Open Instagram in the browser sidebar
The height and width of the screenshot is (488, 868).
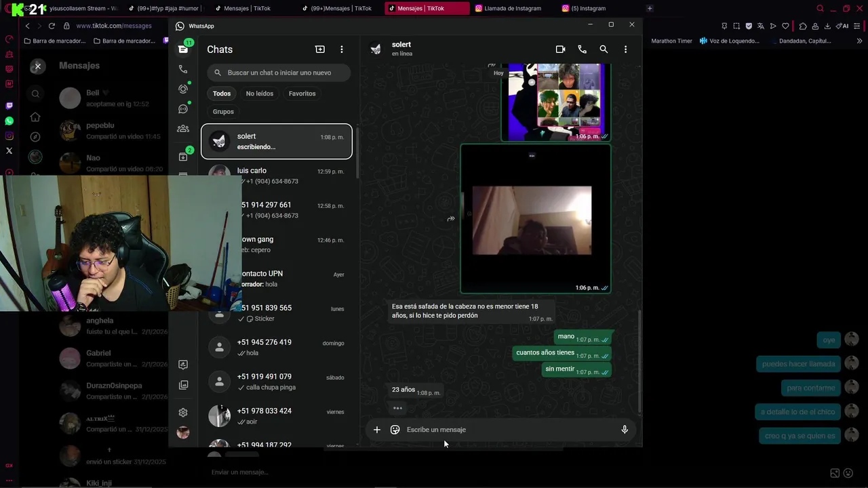(x=9, y=136)
